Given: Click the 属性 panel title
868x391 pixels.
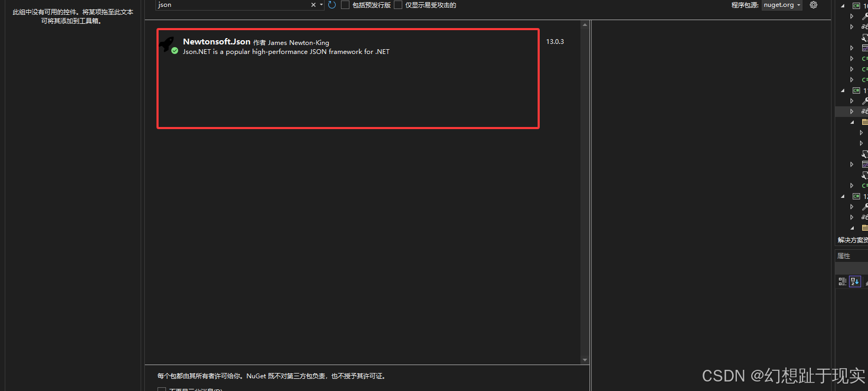Looking at the screenshot, I should [844, 256].
